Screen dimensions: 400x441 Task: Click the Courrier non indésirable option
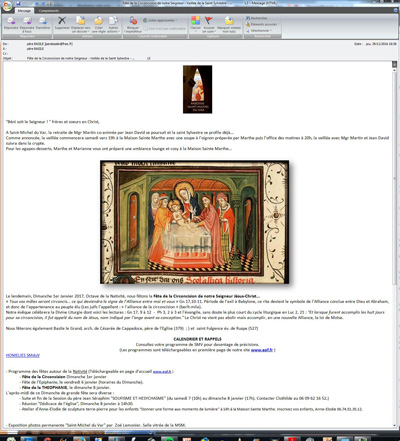165,29
